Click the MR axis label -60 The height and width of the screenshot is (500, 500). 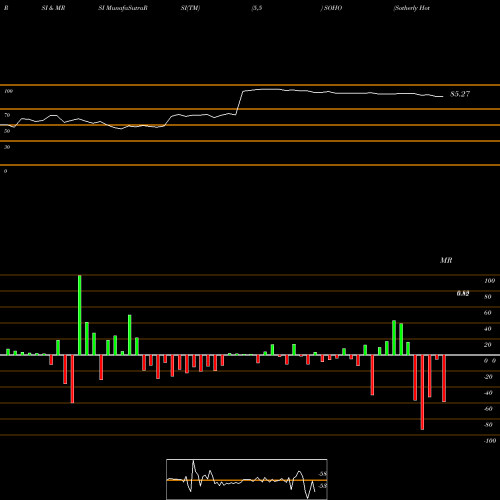click(x=488, y=409)
